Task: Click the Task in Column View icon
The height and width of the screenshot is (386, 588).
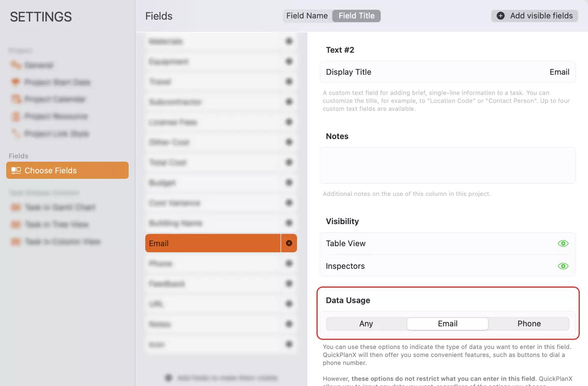Action: click(x=16, y=241)
